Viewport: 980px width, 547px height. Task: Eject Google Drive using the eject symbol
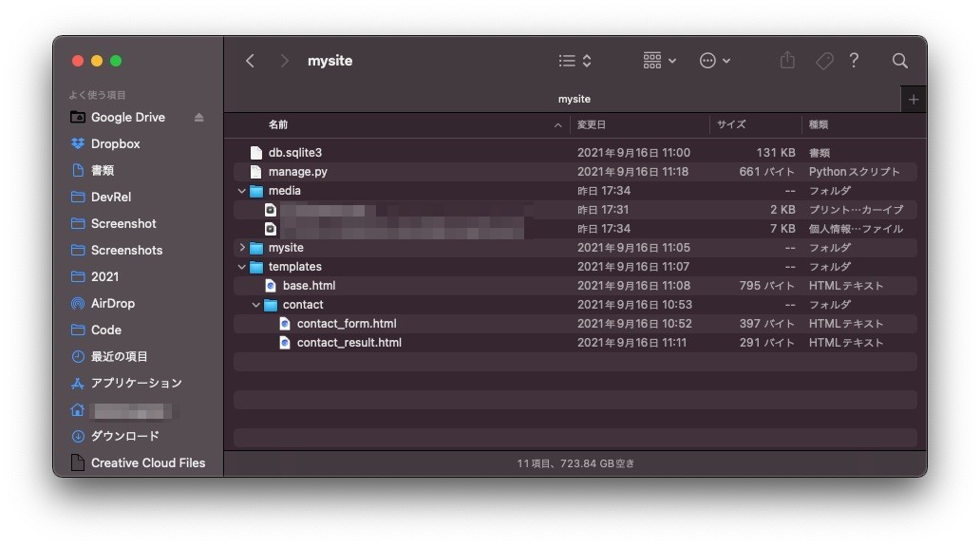pos(198,117)
